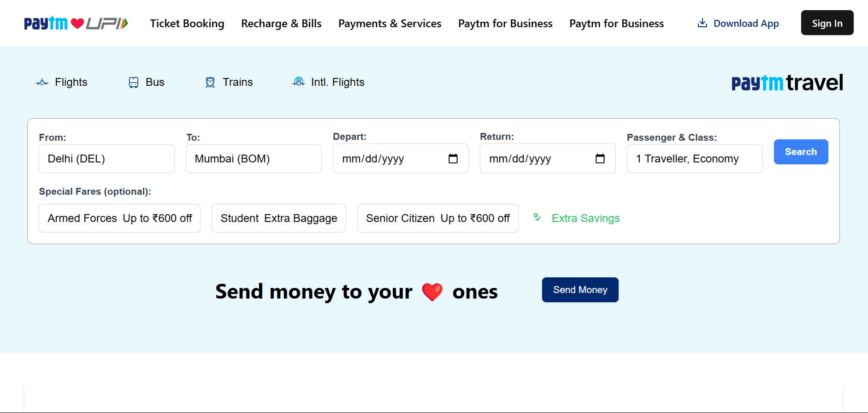Click the red heart emoji in banner
Screen dimensions: 868x413
[432, 292]
